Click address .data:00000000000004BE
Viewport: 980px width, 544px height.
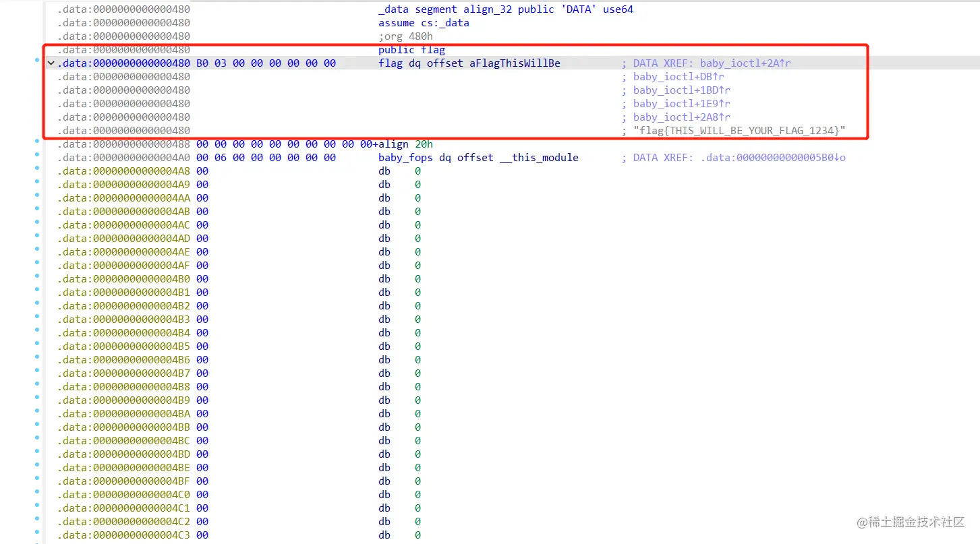click(x=123, y=468)
